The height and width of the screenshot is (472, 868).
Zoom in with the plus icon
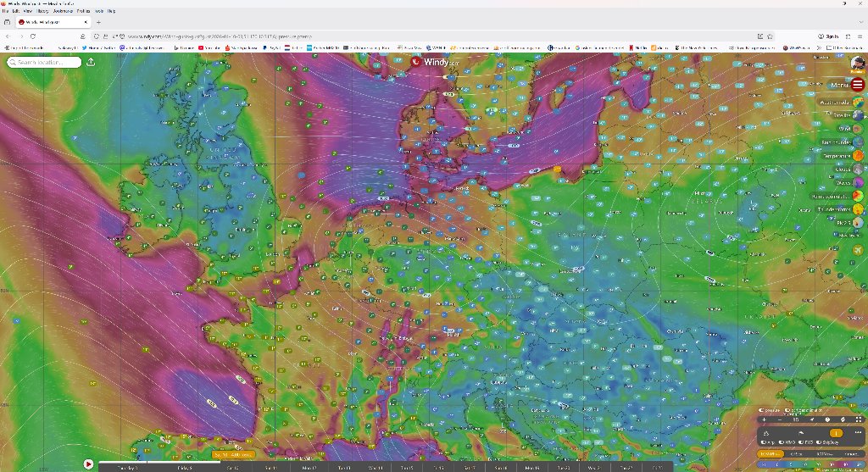tap(764, 419)
